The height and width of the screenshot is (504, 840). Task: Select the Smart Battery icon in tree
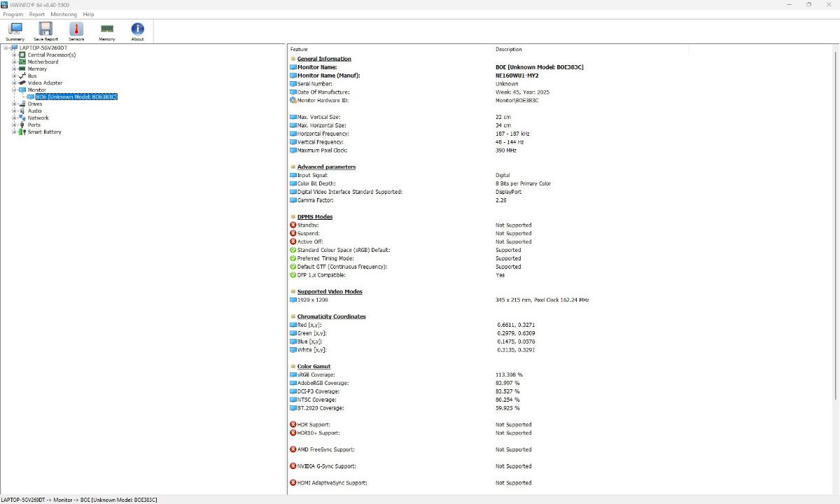click(22, 132)
